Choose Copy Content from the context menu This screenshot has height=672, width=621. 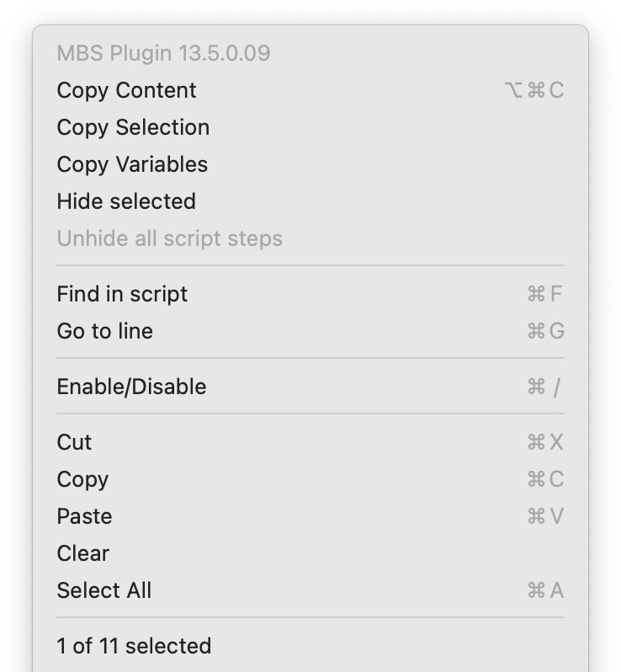point(126,90)
